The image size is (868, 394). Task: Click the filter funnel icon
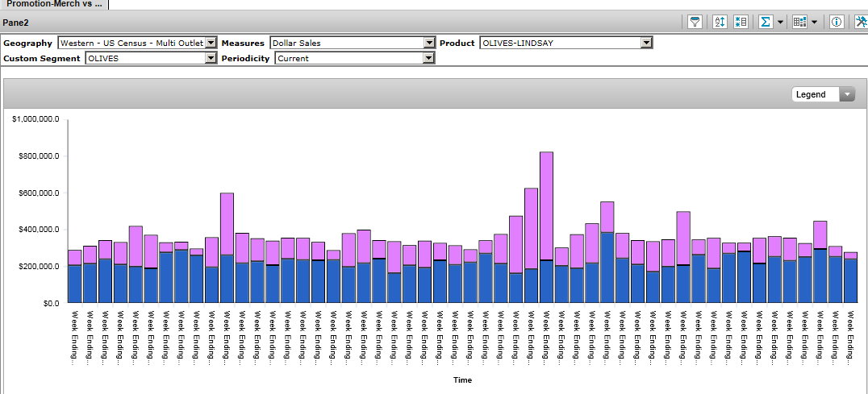695,22
